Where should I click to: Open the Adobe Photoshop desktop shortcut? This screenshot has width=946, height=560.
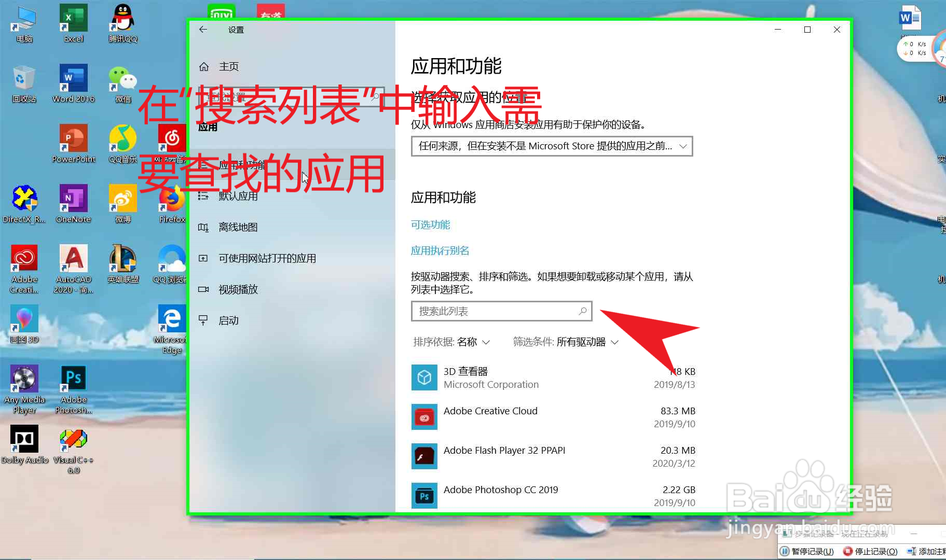click(74, 389)
